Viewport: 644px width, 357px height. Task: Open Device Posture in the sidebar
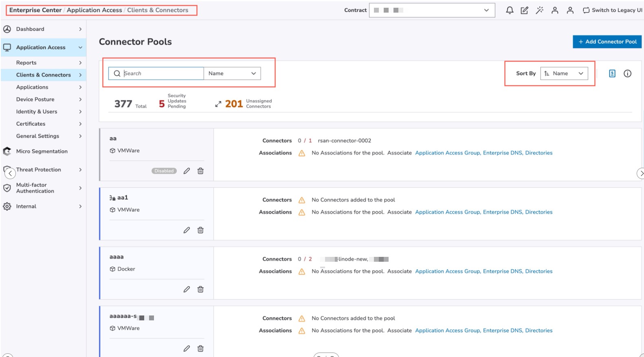[x=35, y=99]
